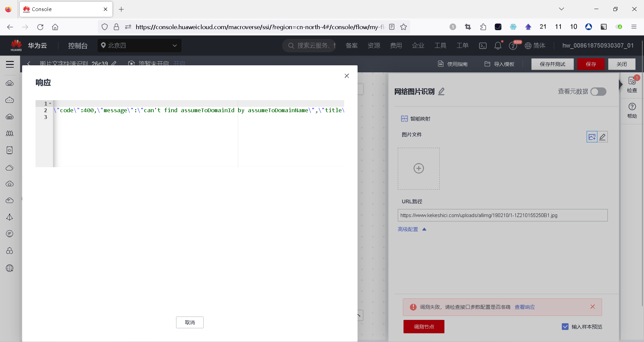The height and width of the screenshot is (342, 644).
Task: Switch to image upload mode icon
Action: pos(592,137)
